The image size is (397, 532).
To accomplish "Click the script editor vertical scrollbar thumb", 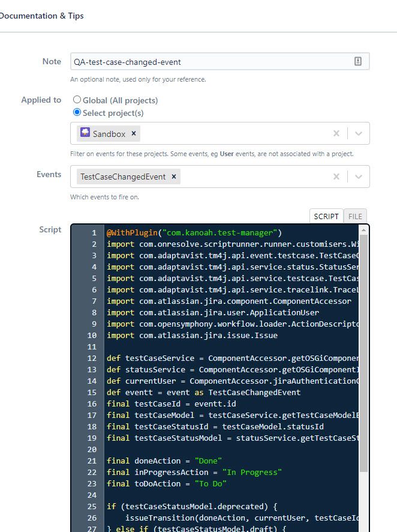I will [x=363, y=353].
